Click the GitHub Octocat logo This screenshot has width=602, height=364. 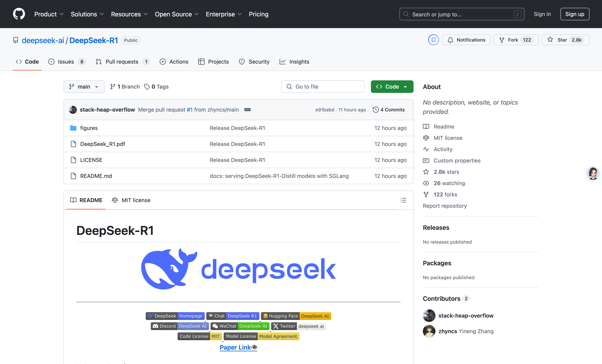(x=19, y=14)
